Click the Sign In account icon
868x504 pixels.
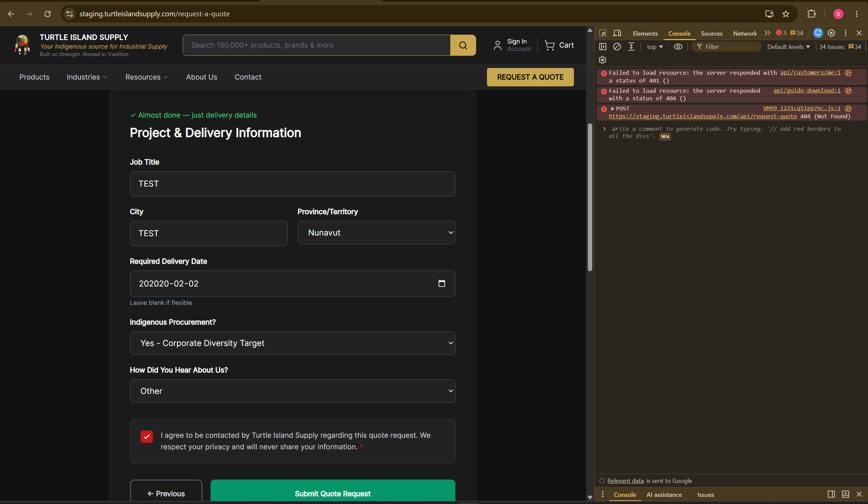[x=498, y=45]
